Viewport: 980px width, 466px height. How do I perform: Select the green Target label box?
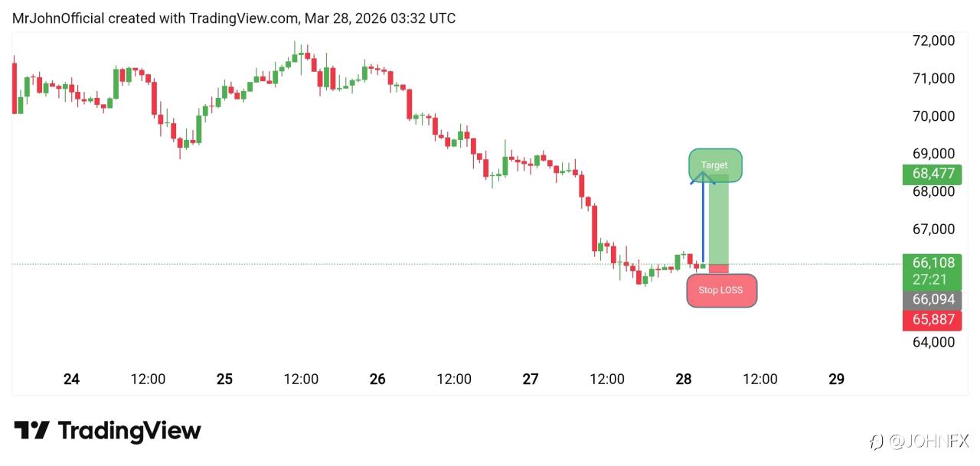pyautogui.click(x=715, y=165)
